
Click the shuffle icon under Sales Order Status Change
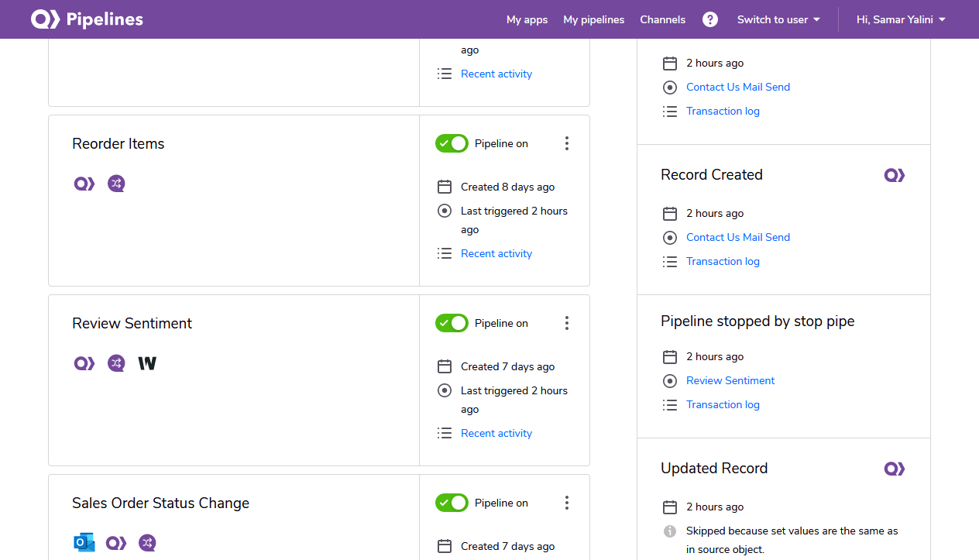(147, 543)
